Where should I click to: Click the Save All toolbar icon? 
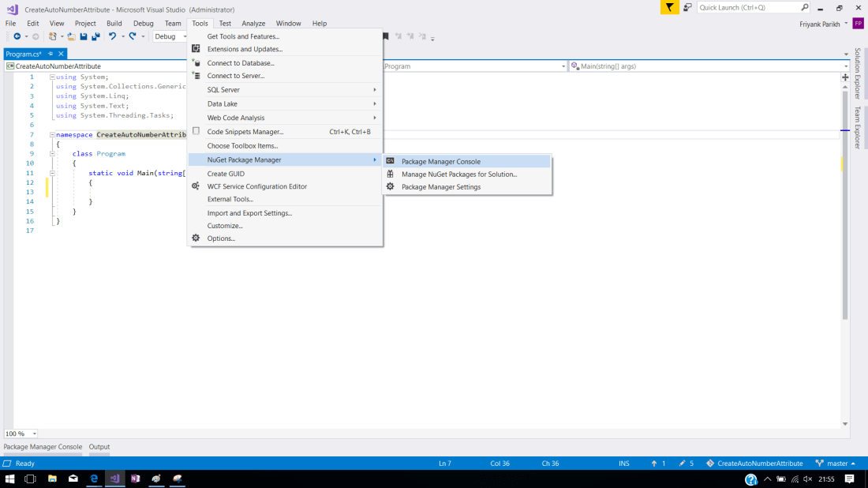pyautogui.click(x=95, y=36)
